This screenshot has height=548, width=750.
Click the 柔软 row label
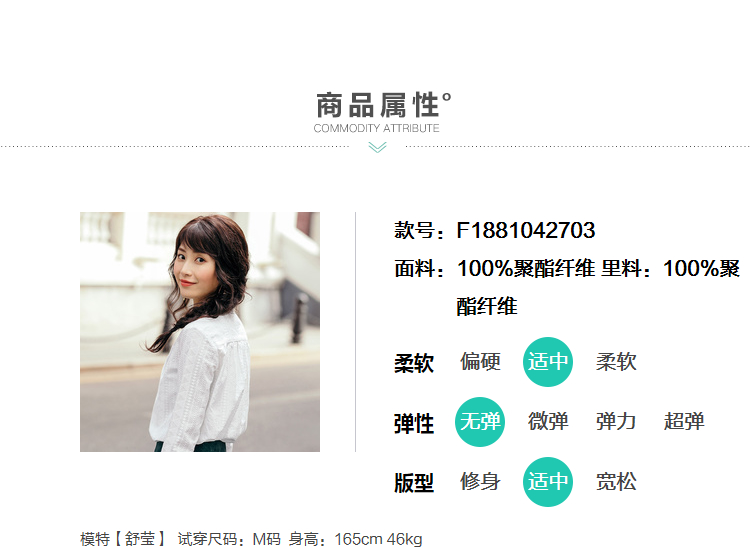414,363
